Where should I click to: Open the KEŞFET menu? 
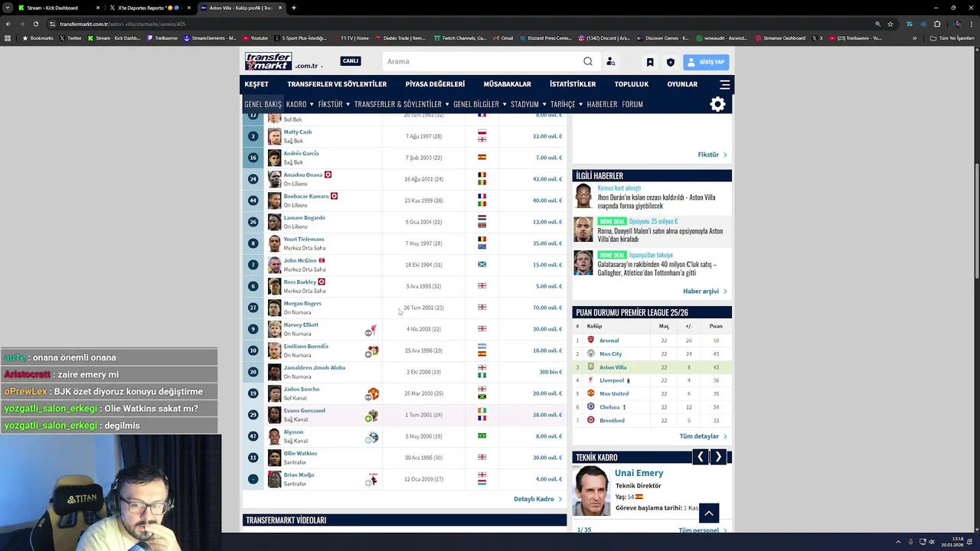(256, 84)
